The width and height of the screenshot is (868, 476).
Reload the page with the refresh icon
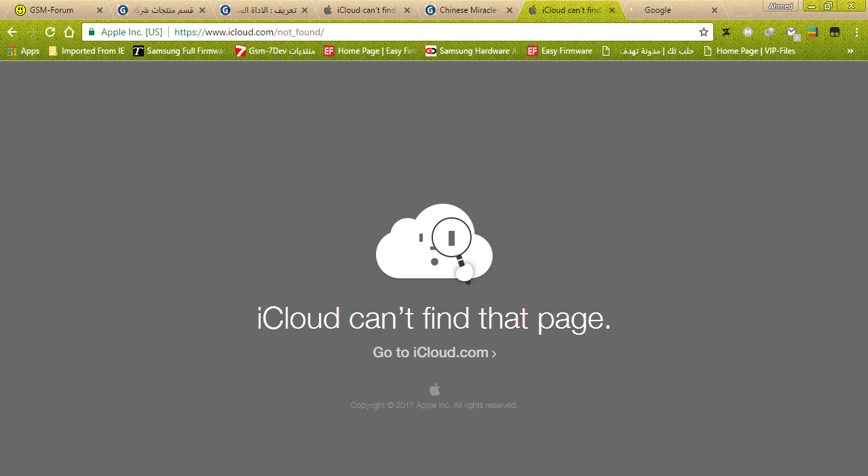pyautogui.click(x=50, y=32)
